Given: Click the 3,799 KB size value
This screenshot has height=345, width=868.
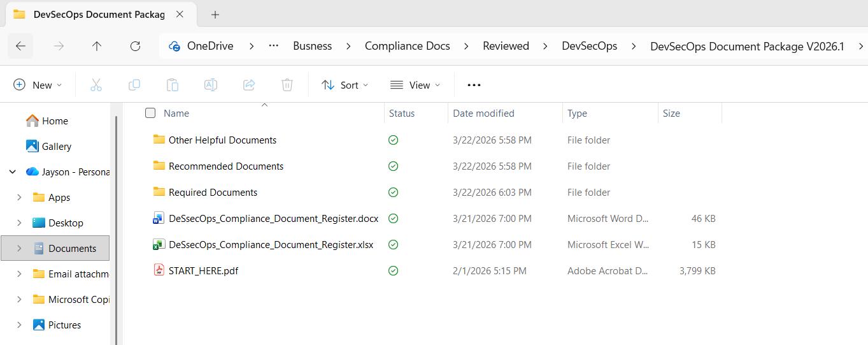Looking at the screenshot, I should 697,271.
